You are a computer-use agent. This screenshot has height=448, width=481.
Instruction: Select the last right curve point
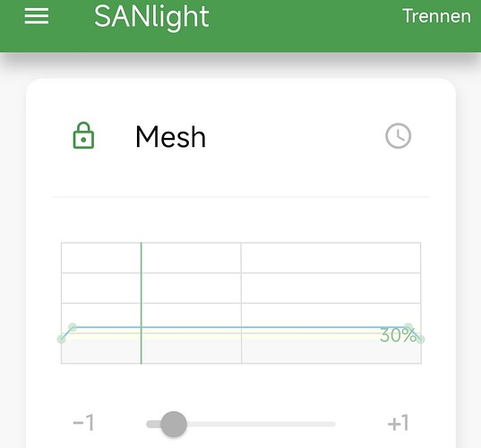click(x=421, y=339)
